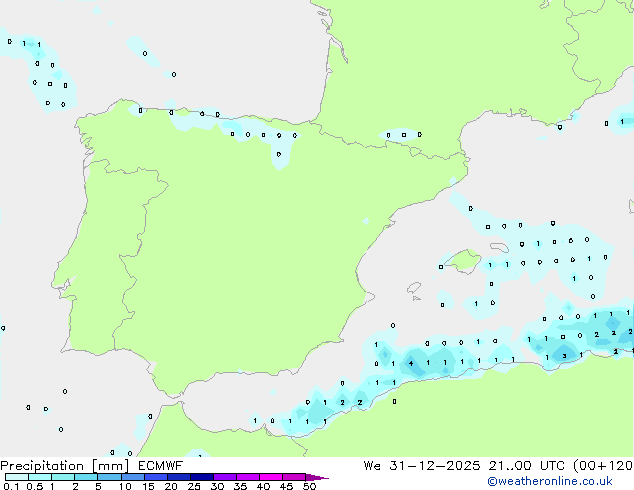The image size is (634, 490).
Task: Select the 30–35 mm purple legend swatch
Action: pos(224,477)
